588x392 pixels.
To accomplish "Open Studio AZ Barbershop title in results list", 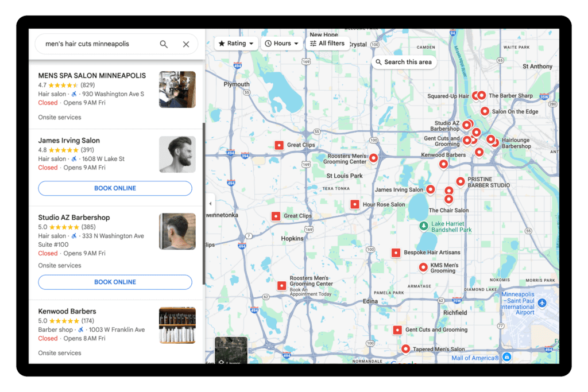I will [74, 218].
